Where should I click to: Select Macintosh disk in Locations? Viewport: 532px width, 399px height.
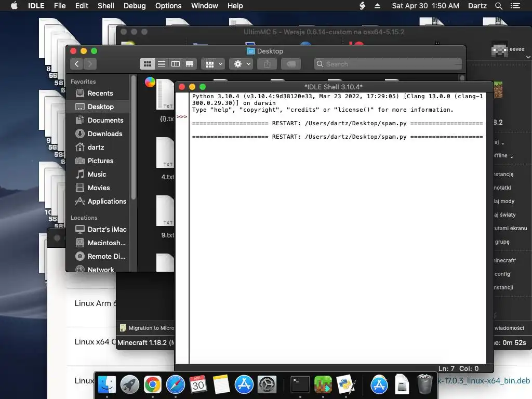click(98, 243)
